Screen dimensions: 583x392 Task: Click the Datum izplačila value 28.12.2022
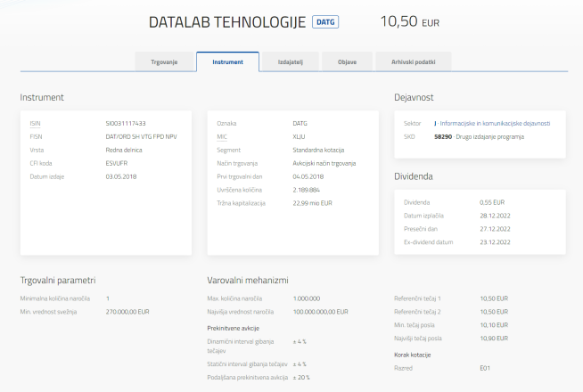pyautogui.click(x=495, y=216)
